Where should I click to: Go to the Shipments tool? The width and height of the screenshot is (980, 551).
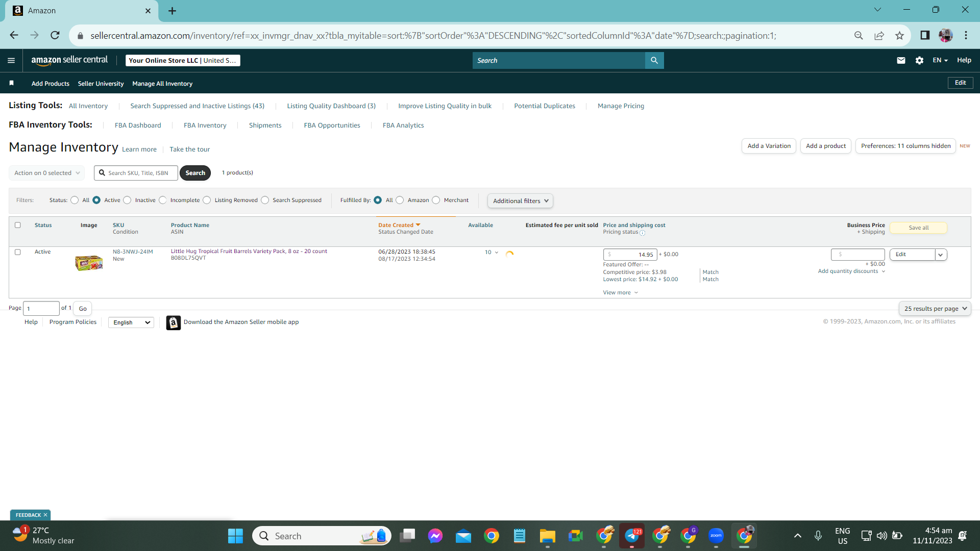click(265, 125)
